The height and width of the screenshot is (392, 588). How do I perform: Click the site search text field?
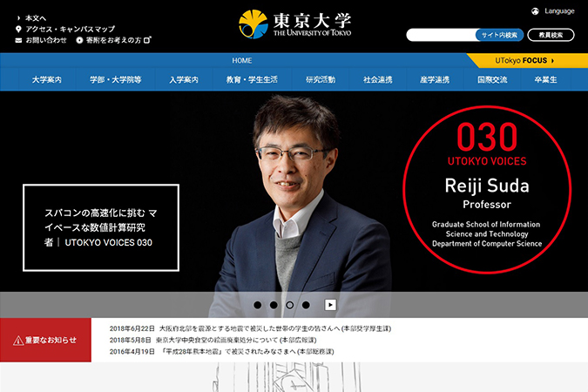pyautogui.click(x=441, y=35)
